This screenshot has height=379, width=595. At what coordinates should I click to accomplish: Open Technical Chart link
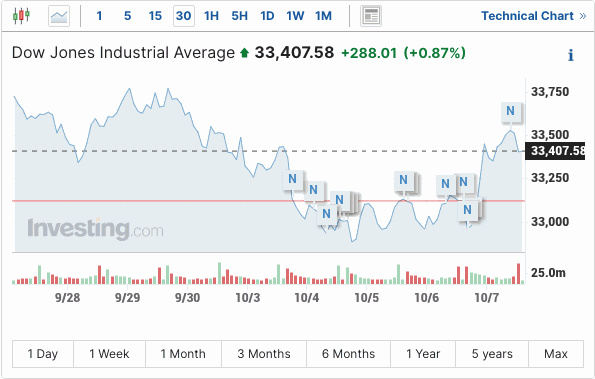point(534,16)
